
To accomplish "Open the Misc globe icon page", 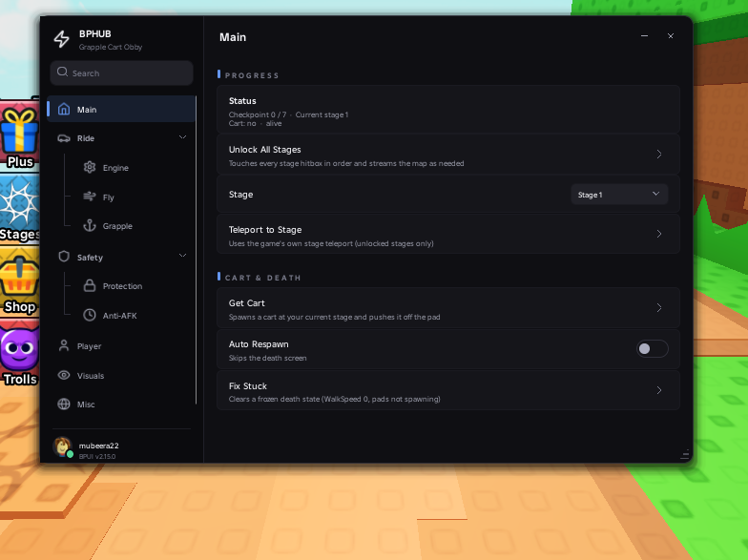I will pos(64,404).
